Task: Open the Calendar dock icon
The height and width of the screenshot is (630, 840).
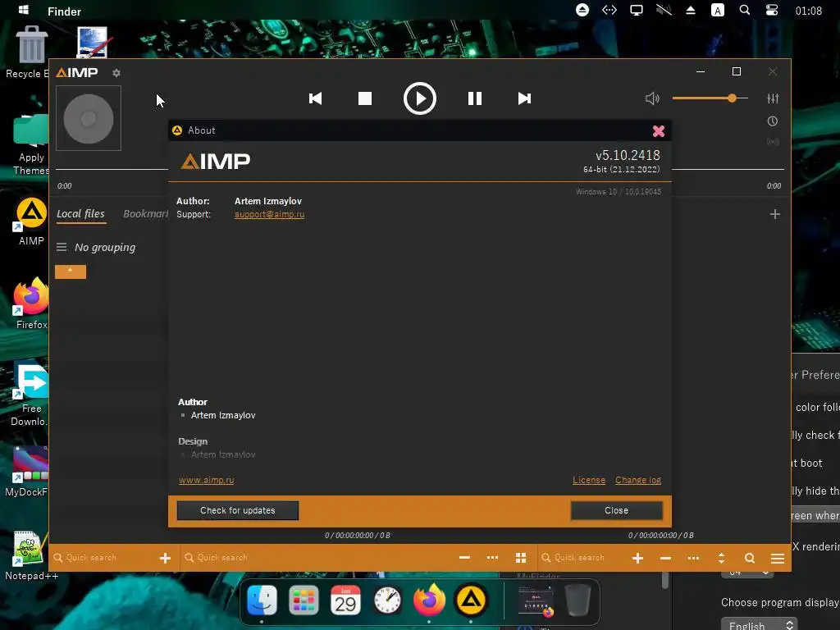Action: [345, 600]
